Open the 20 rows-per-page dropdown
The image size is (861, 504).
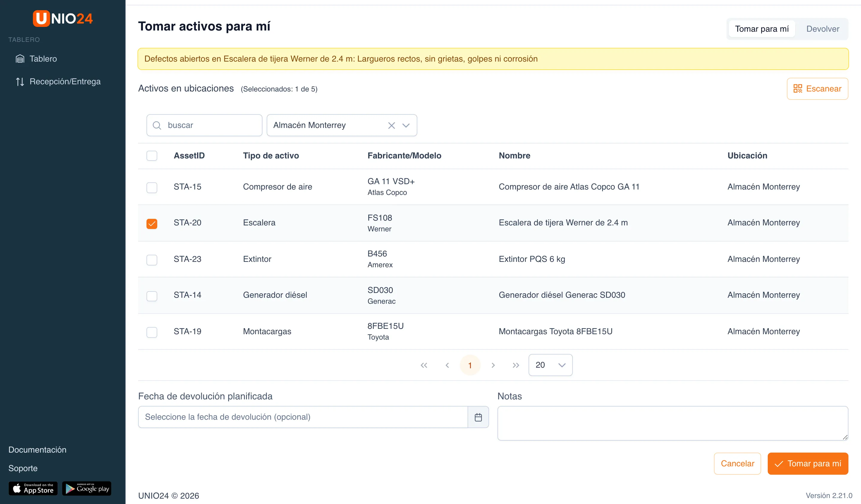point(550,365)
